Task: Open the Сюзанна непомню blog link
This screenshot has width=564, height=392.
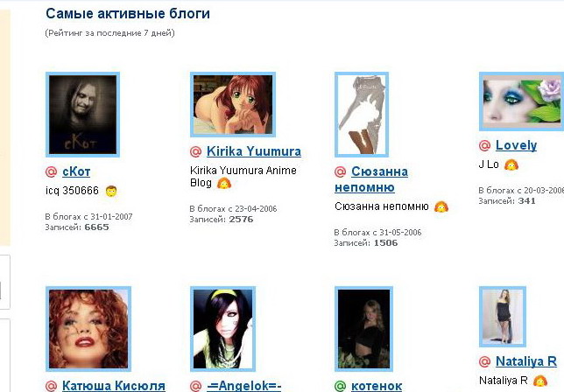Action: [371, 179]
